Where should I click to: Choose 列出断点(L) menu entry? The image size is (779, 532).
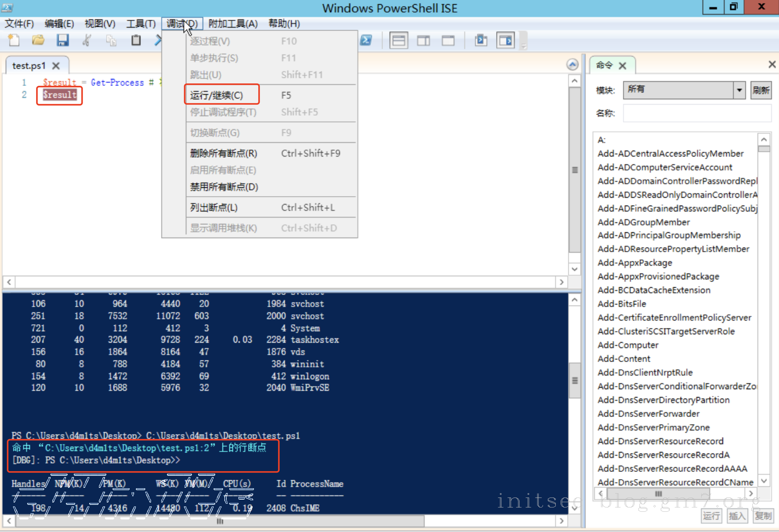(x=214, y=207)
